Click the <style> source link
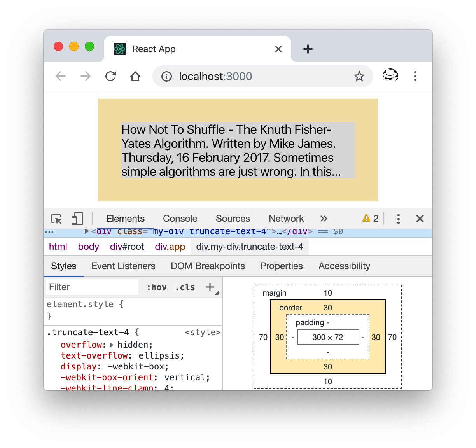This screenshot has height=448, width=476. (203, 332)
